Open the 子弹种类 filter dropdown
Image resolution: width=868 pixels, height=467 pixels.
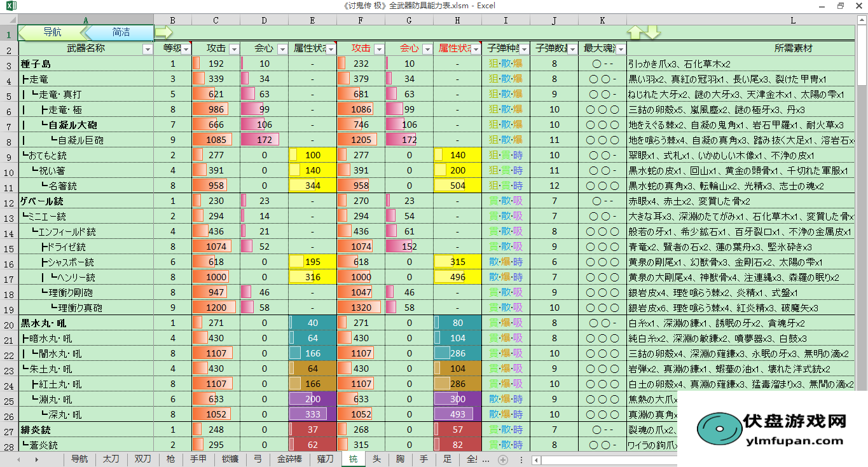[523, 49]
